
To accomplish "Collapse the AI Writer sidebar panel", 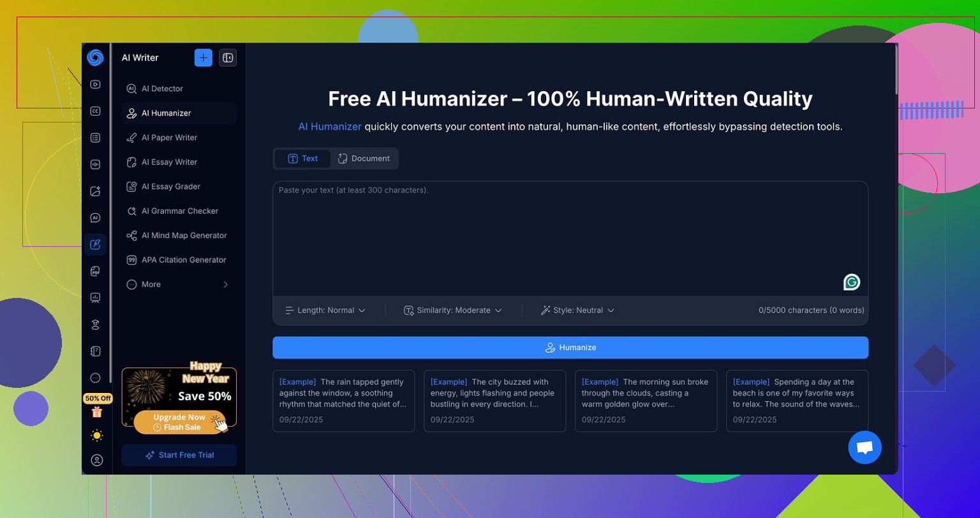I will point(228,57).
